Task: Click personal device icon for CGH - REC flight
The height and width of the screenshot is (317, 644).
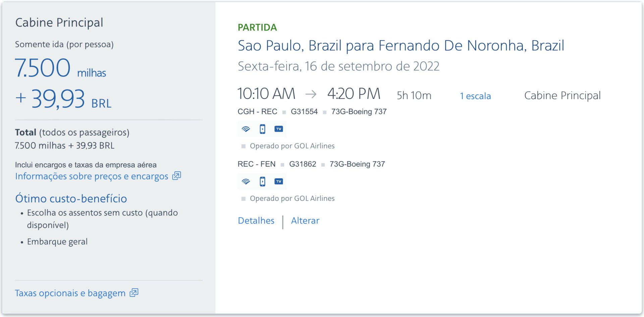Action: [262, 129]
